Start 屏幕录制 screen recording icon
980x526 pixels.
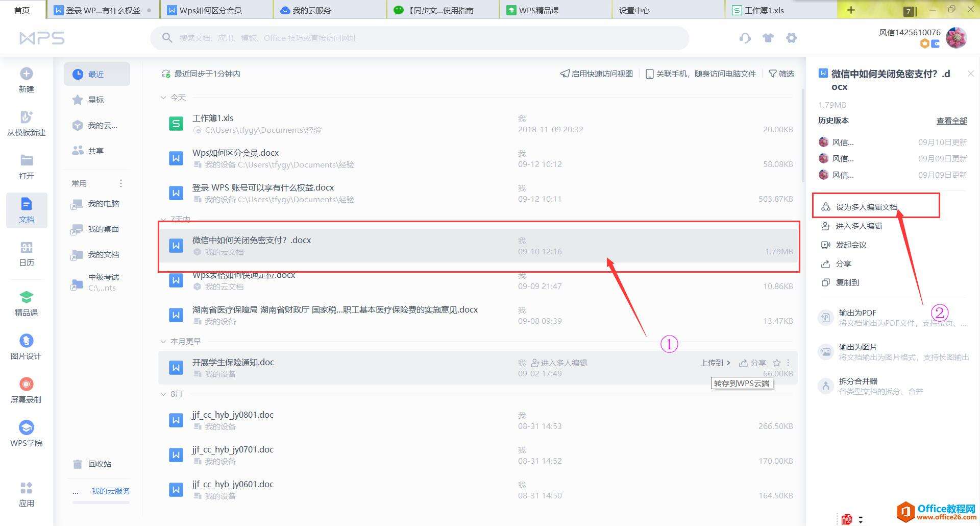click(x=27, y=384)
